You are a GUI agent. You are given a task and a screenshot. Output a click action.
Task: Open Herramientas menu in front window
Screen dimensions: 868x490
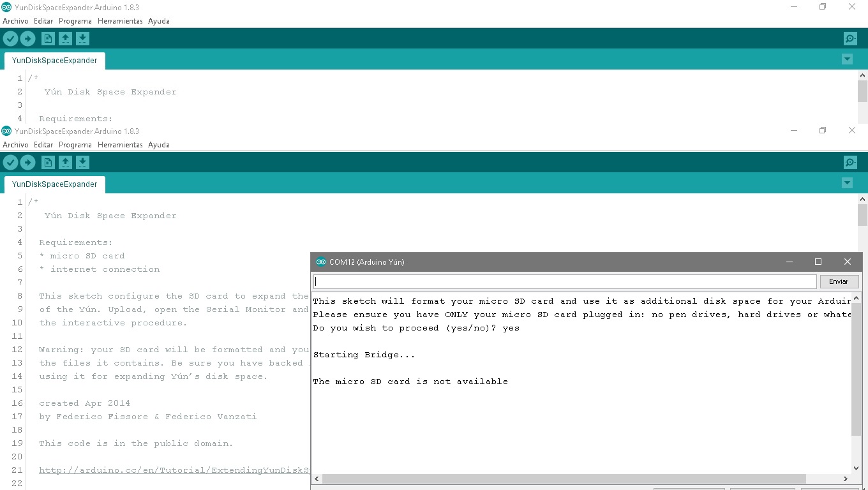click(120, 145)
